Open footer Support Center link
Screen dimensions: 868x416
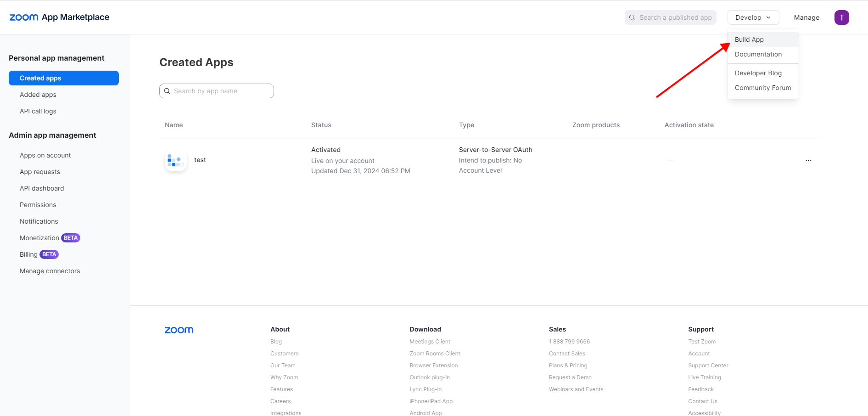(x=708, y=365)
